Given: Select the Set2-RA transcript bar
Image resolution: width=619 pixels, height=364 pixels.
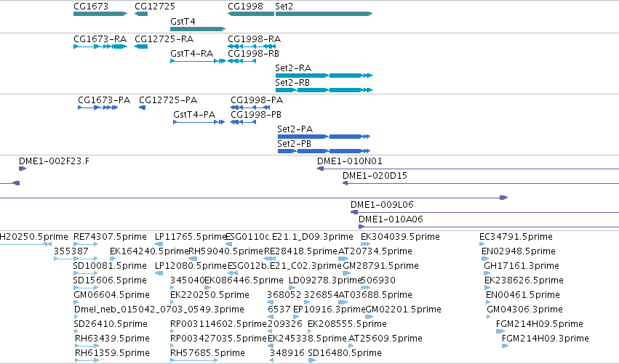Looking at the screenshot, I should (x=324, y=76).
